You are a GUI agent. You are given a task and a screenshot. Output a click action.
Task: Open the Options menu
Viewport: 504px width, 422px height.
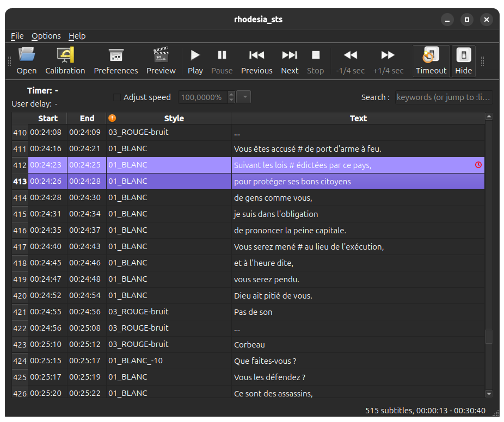(46, 36)
